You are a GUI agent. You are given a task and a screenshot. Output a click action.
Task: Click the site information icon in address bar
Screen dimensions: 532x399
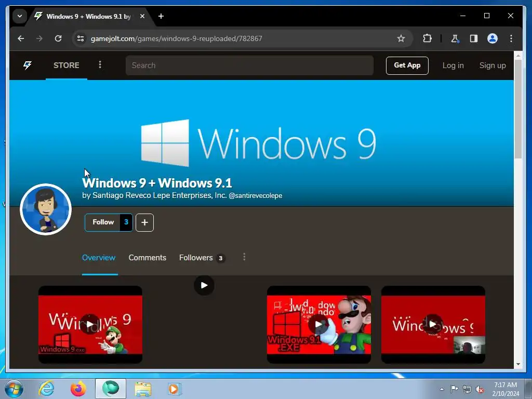(x=81, y=38)
